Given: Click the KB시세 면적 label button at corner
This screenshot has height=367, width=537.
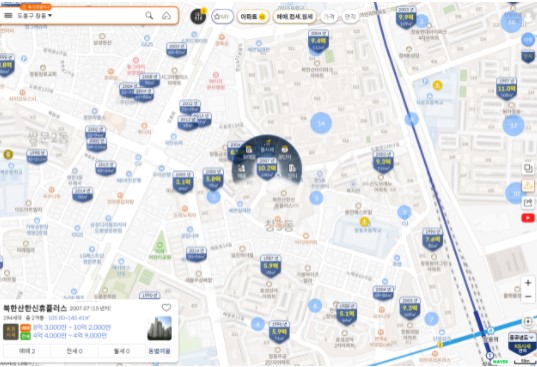Looking at the screenshot, I should coord(522,349).
